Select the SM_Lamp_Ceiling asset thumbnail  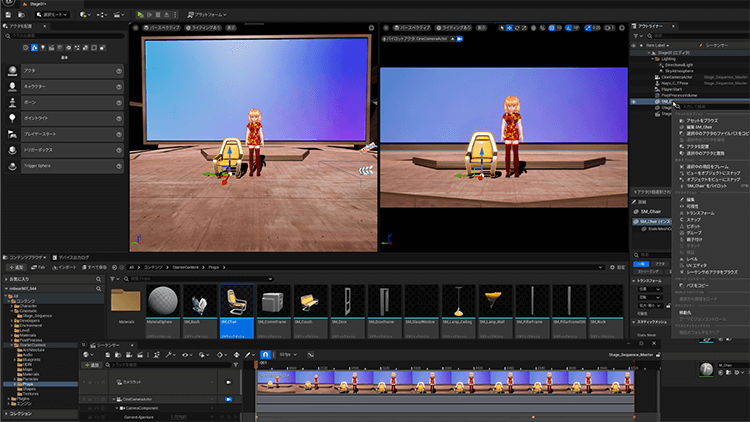(458, 311)
